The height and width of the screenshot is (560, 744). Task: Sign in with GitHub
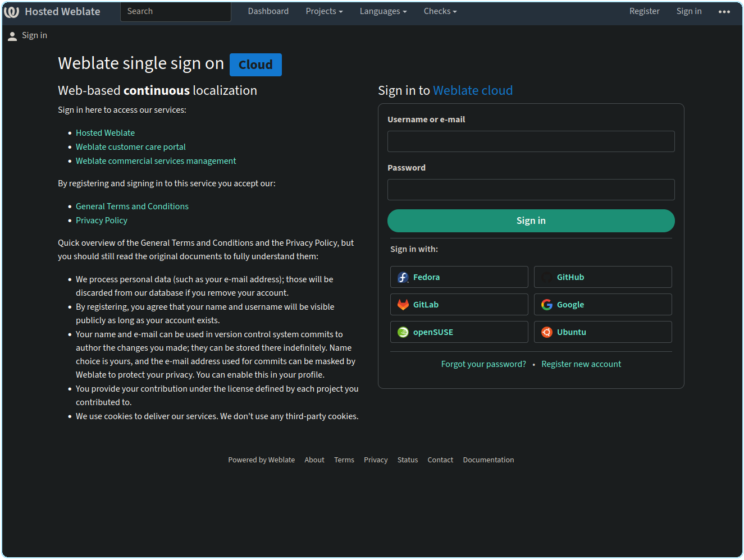[x=603, y=277]
